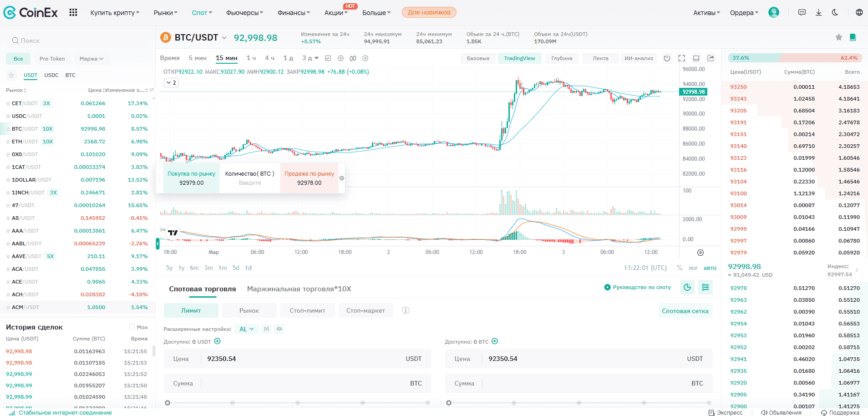
Task: Expand the Ордера dropdown
Action: click(744, 13)
